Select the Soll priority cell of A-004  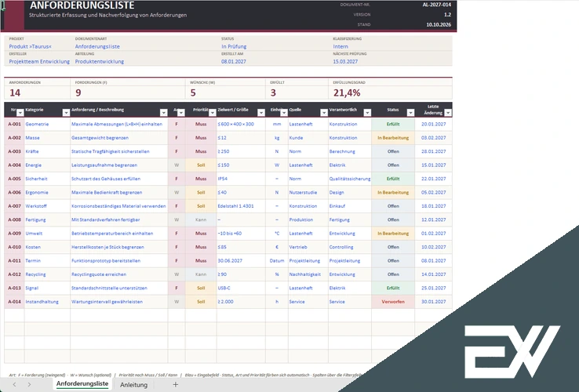[201, 165]
